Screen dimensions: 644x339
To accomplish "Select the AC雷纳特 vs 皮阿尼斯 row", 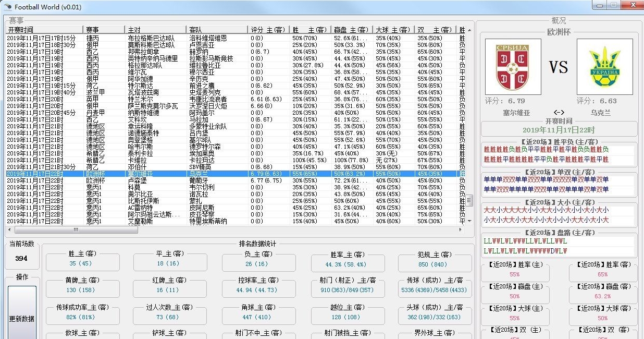I will (236, 208).
